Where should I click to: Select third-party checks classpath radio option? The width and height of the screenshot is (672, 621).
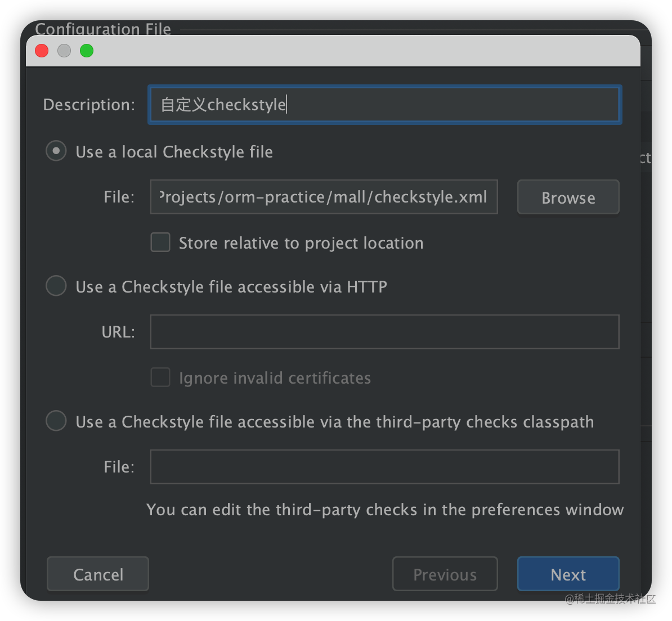pyautogui.click(x=56, y=421)
